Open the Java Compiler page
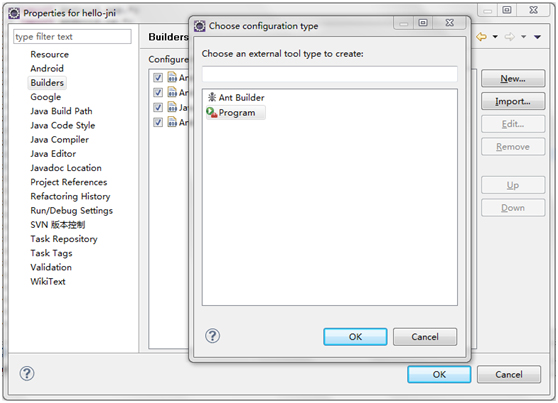 point(59,140)
